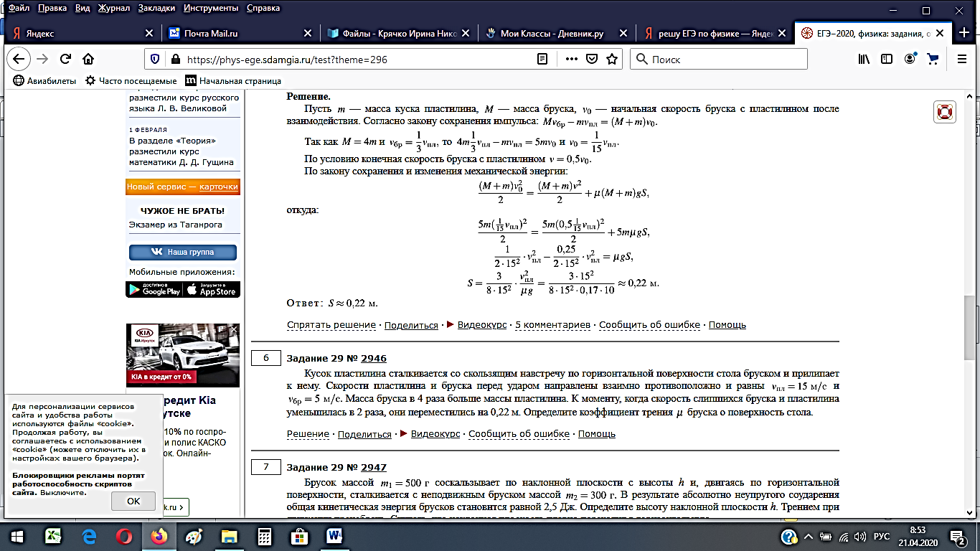
Task: Open Microsoft Store taskbar icon
Action: 300,536
